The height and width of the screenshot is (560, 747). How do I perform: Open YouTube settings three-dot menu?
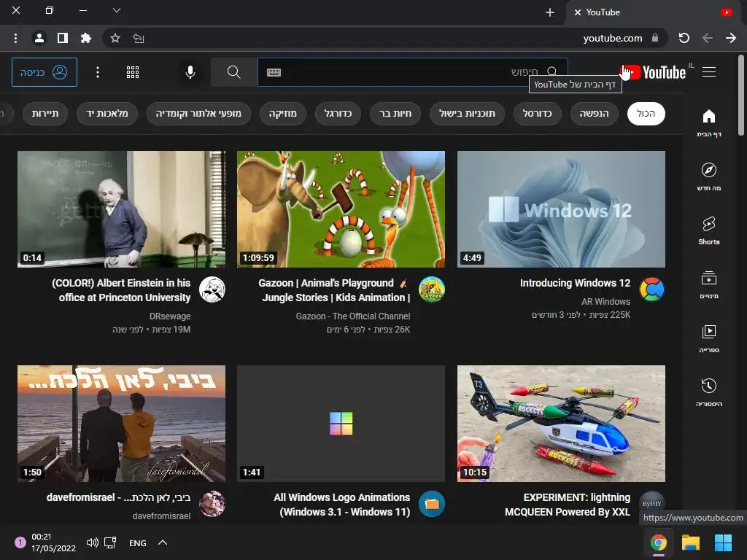coord(98,72)
